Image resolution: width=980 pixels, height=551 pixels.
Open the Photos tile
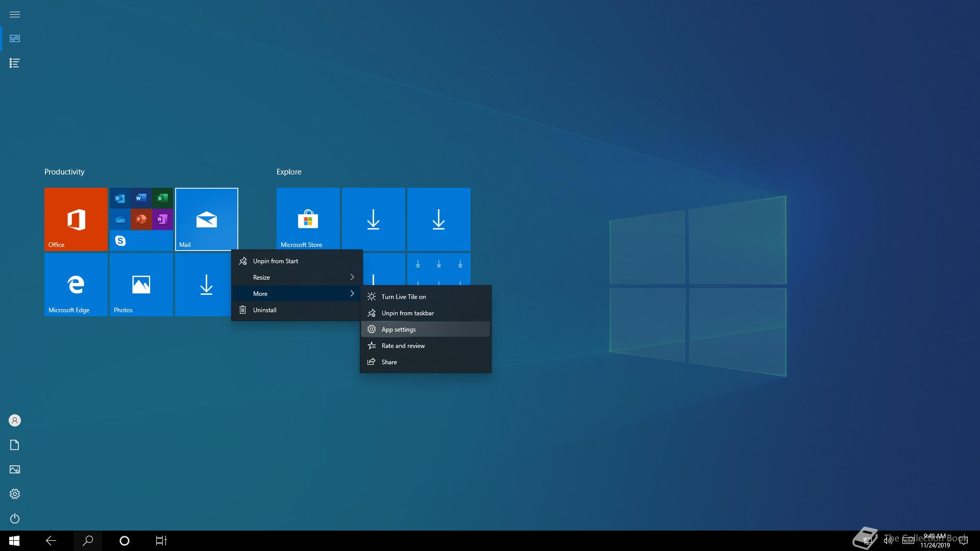pos(141,285)
